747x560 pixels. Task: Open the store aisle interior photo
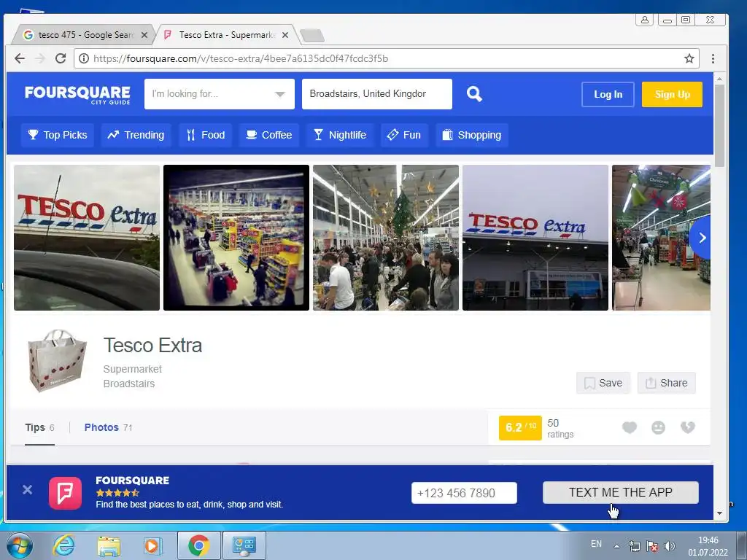pyautogui.click(x=236, y=238)
